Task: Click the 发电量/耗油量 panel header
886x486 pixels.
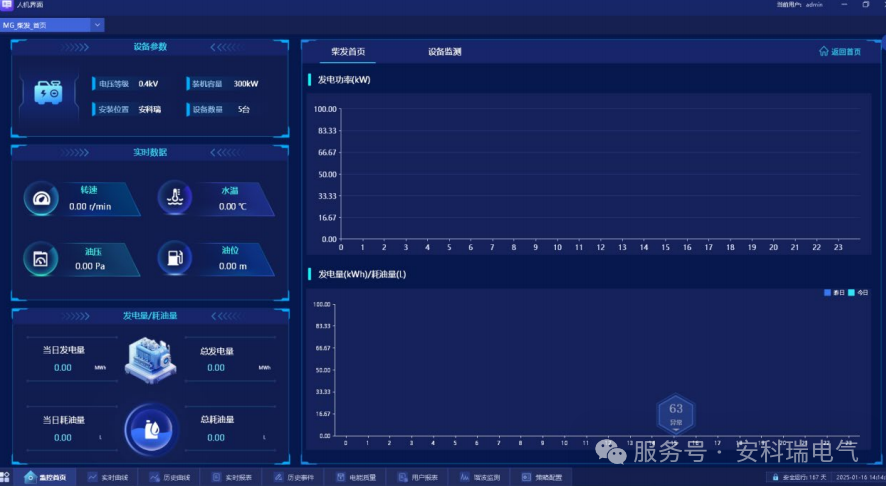Action: tap(150, 315)
